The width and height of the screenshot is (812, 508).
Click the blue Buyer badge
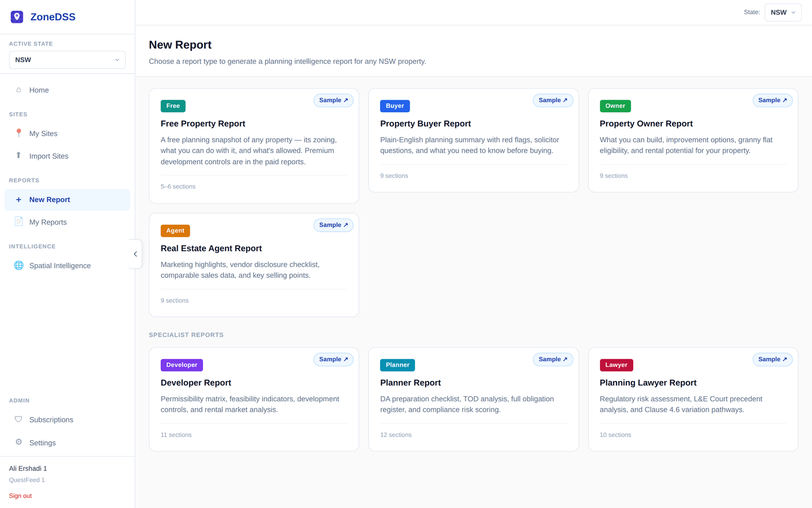click(x=395, y=106)
